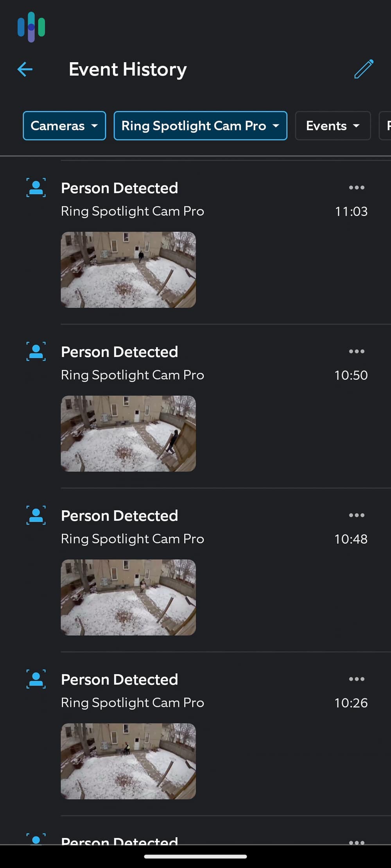Click the back arrow to leave Event History

[x=25, y=70]
